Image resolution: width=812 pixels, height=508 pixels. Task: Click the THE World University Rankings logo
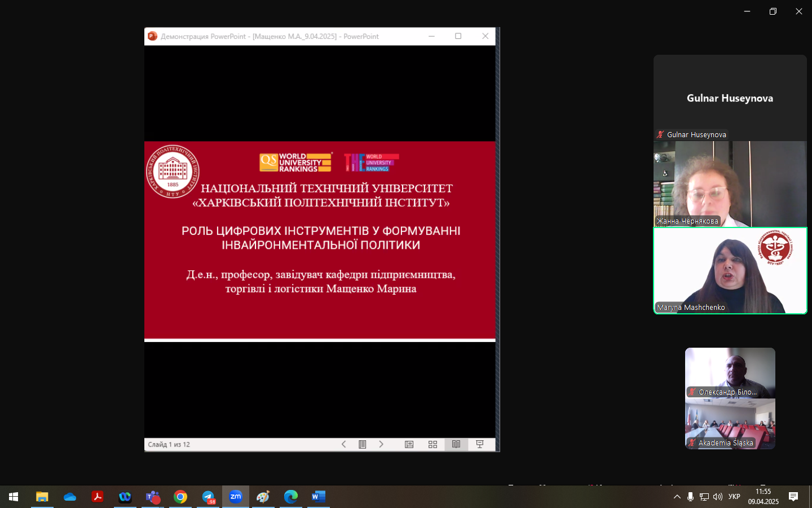[x=372, y=163]
